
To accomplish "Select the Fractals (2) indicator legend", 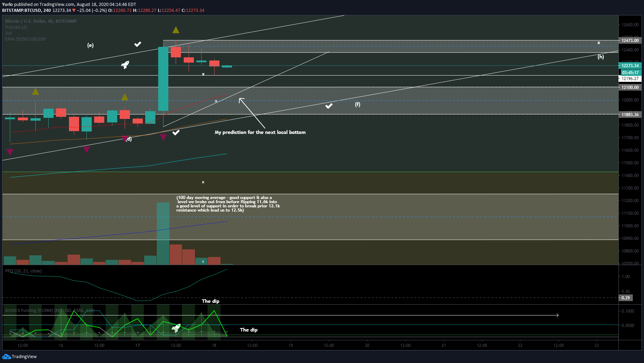I will (x=16, y=27).
